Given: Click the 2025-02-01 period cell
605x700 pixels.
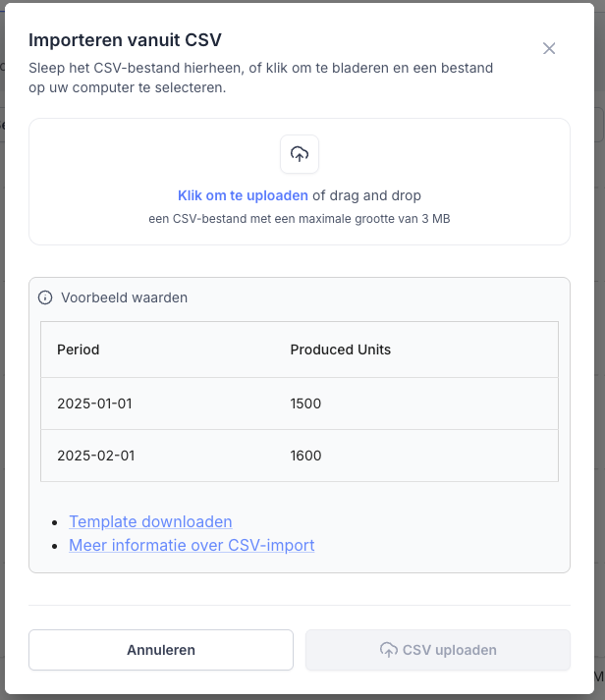Looking at the screenshot, I should [94, 456].
